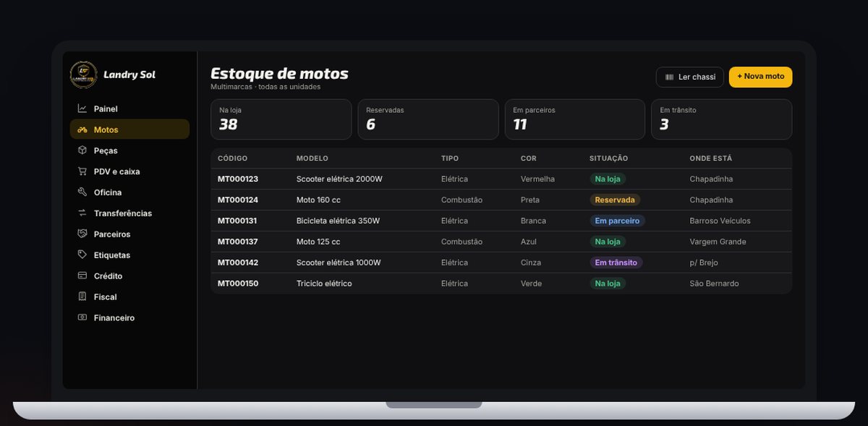
Task: Open the Reservadas 6 card
Action: (428, 119)
